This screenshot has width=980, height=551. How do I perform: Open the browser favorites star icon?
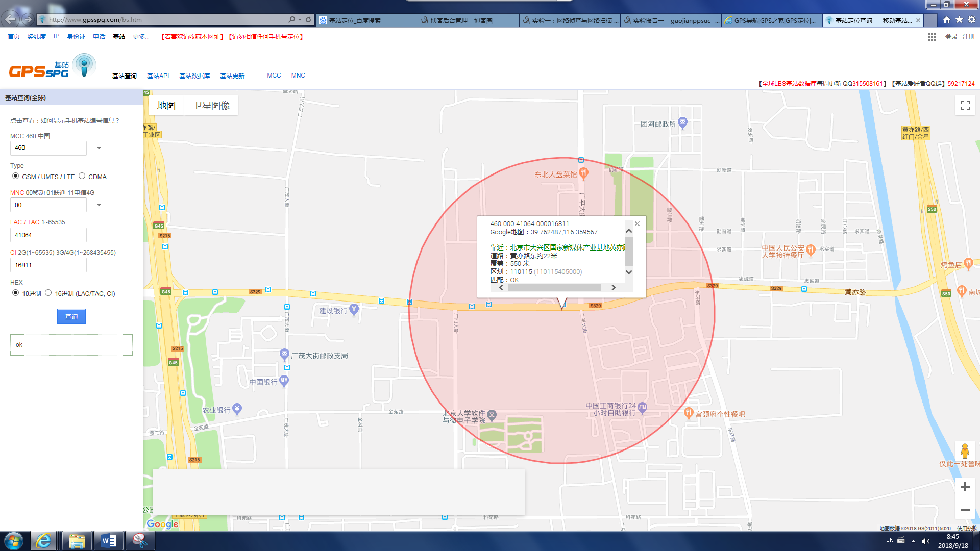click(959, 20)
